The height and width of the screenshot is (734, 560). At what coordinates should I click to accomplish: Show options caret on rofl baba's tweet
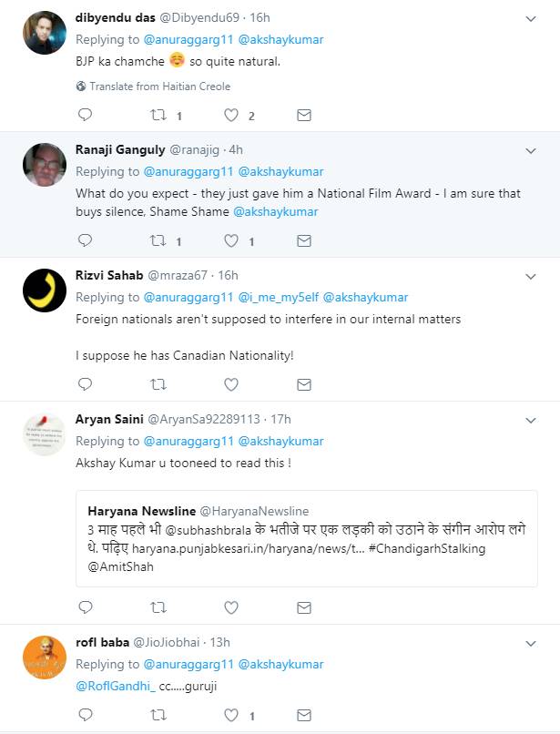pos(532,642)
